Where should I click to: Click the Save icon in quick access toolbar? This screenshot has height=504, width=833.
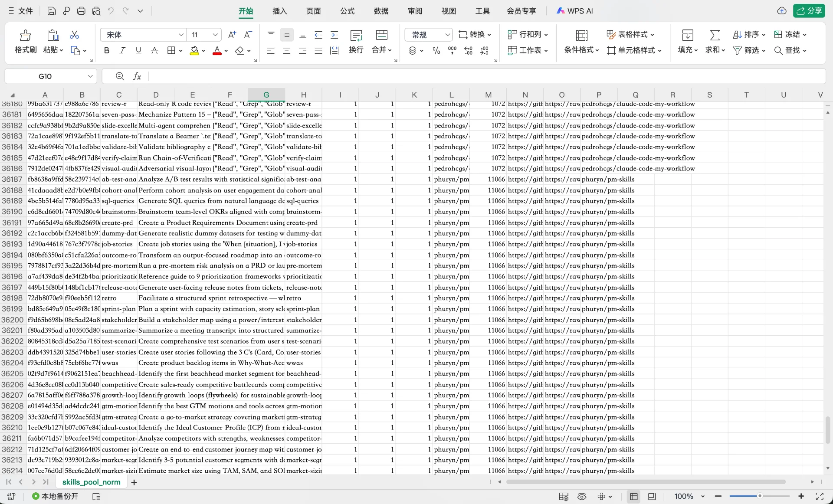52,11
